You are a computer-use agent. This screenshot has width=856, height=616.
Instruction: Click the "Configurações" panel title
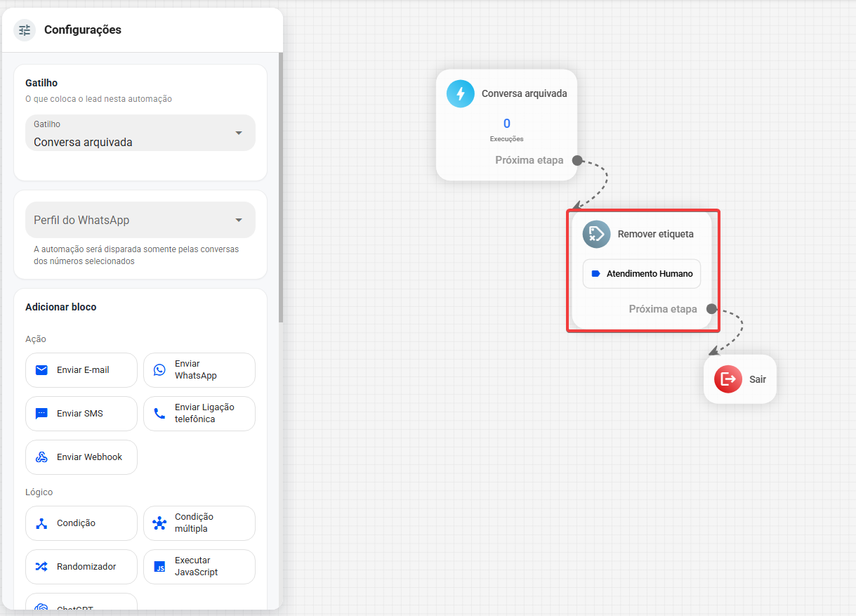[83, 30]
